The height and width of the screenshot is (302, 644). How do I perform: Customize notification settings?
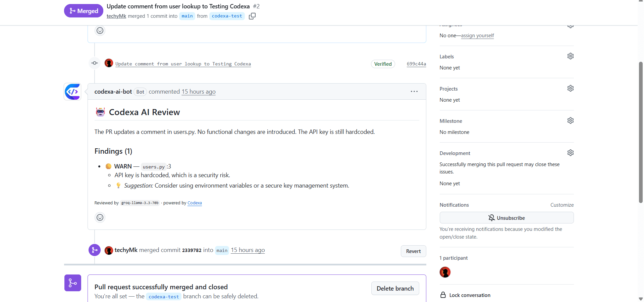pyautogui.click(x=562, y=205)
